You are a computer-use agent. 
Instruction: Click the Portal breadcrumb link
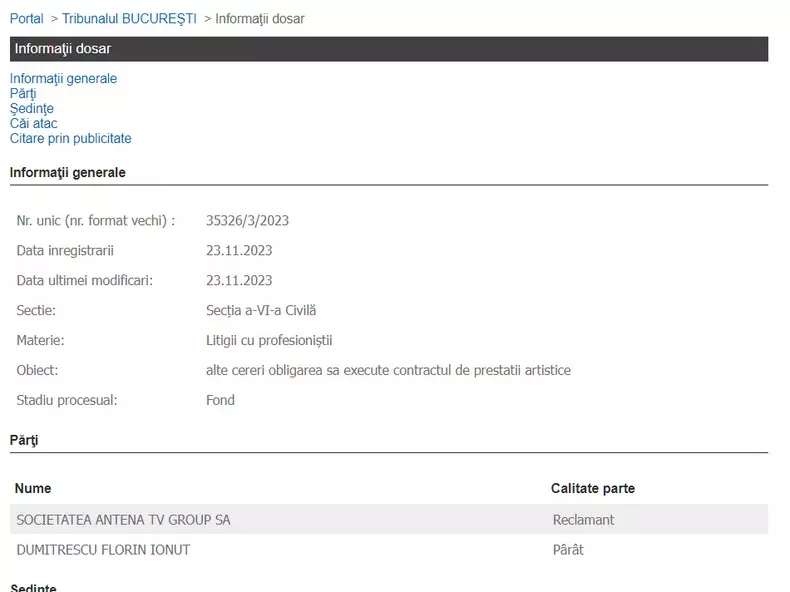point(27,19)
